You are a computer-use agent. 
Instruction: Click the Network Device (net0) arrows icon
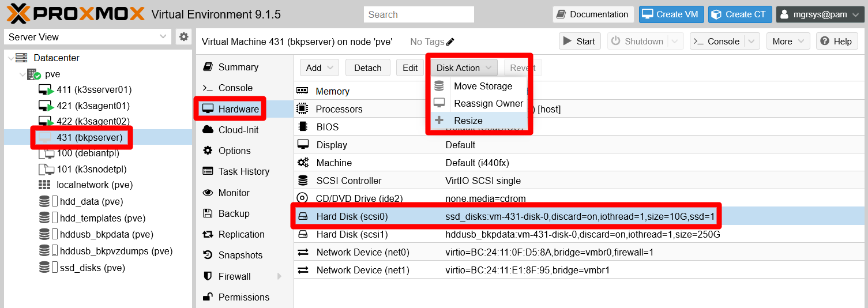303,252
